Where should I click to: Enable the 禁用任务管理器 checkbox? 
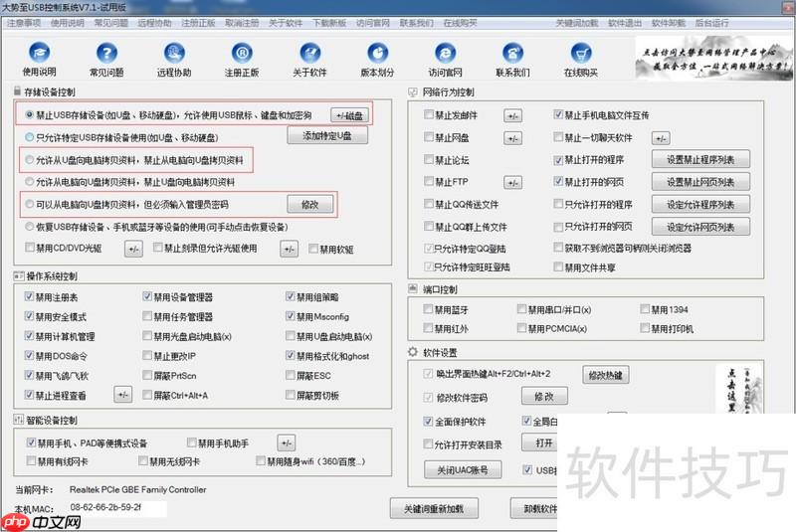click(x=147, y=316)
